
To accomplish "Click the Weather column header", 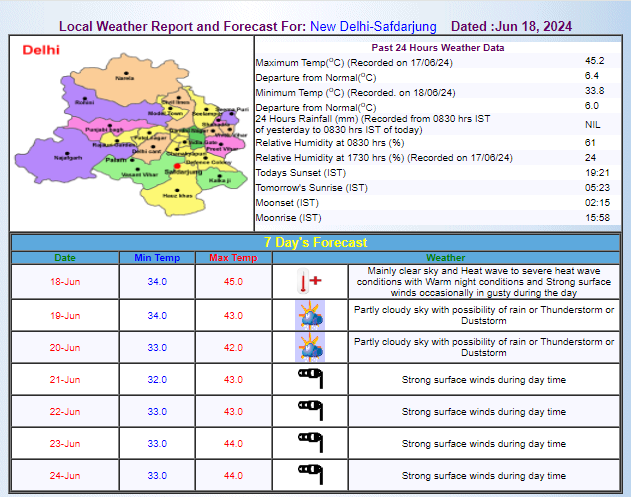I will pyautogui.click(x=446, y=258).
